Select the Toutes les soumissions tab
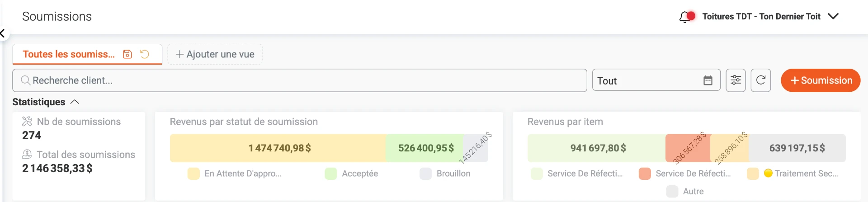Viewport: 868px width, 202px height. click(x=69, y=54)
